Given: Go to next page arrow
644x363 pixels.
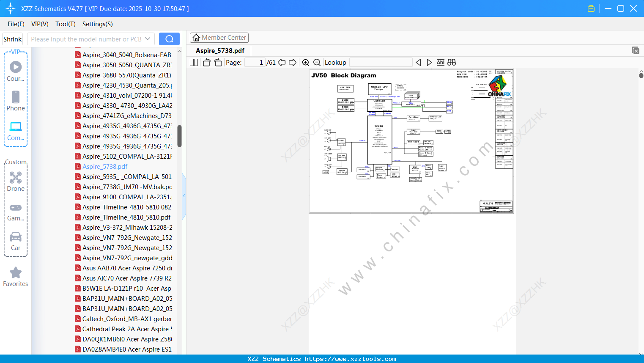Looking at the screenshot, I should 293,63.
